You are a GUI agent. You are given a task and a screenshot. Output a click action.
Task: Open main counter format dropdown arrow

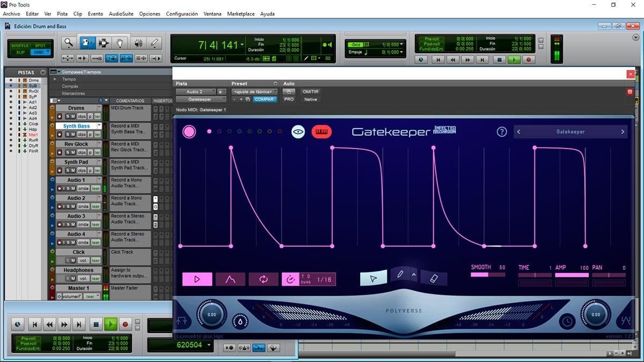[242, 45]
